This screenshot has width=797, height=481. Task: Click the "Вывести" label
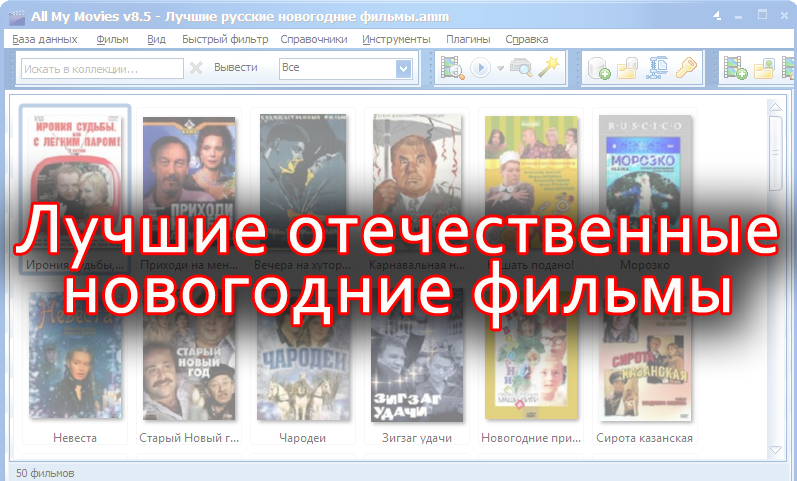(x=235, y=67)
